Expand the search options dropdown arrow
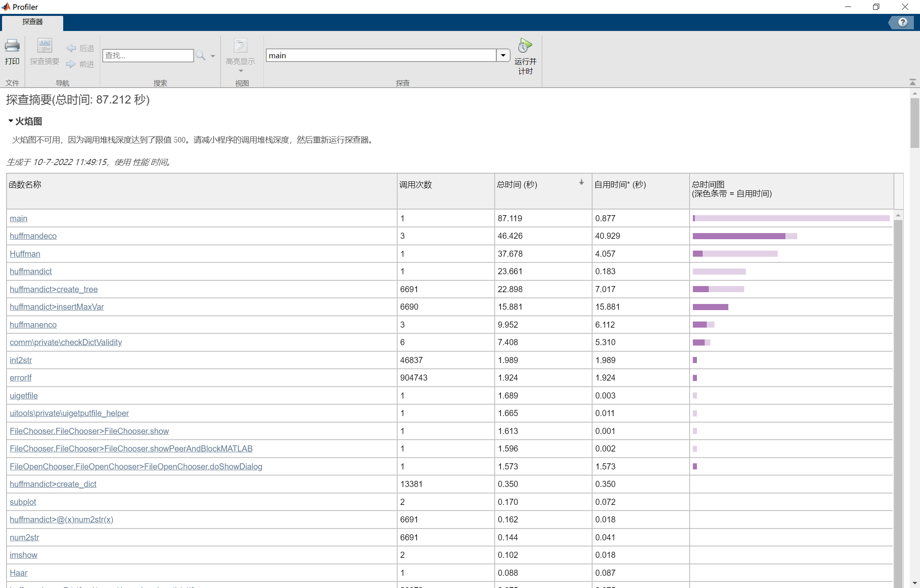Image resolution: width=920 pixels, height=588 pixels. click(x=213, y=56)
